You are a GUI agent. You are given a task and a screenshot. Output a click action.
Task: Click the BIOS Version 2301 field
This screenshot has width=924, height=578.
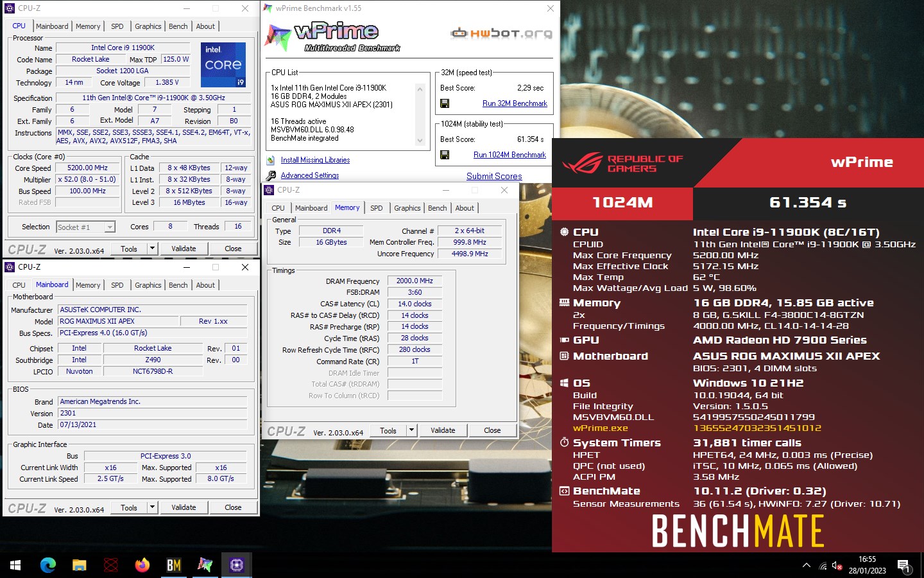coord(153,413)
